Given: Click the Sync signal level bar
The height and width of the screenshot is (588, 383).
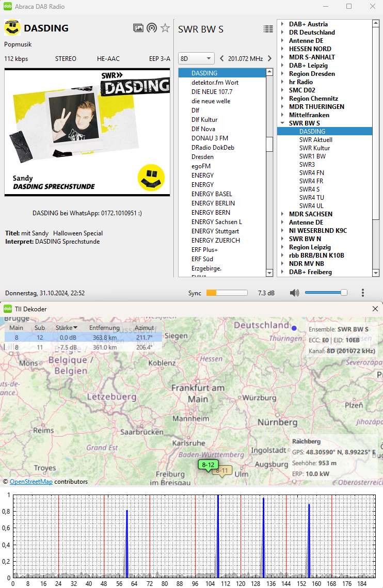Looking at the screenshot, I should pos(227,293).
